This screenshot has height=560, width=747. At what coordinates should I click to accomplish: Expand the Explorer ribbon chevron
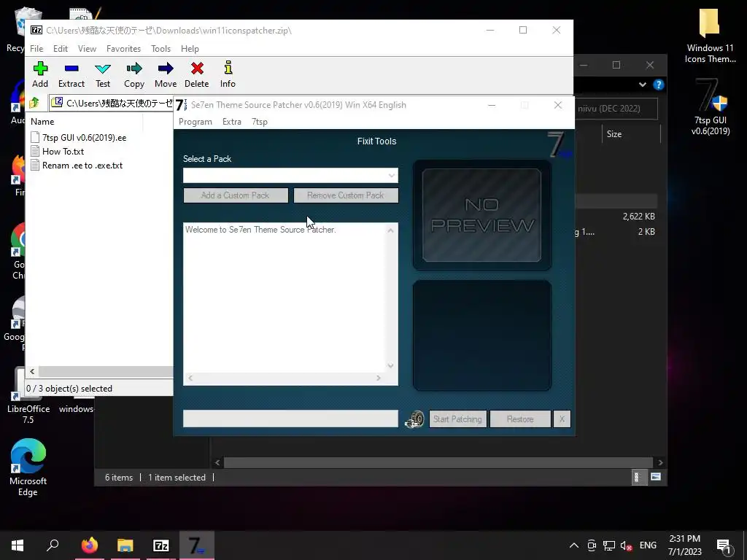(642, 85)
